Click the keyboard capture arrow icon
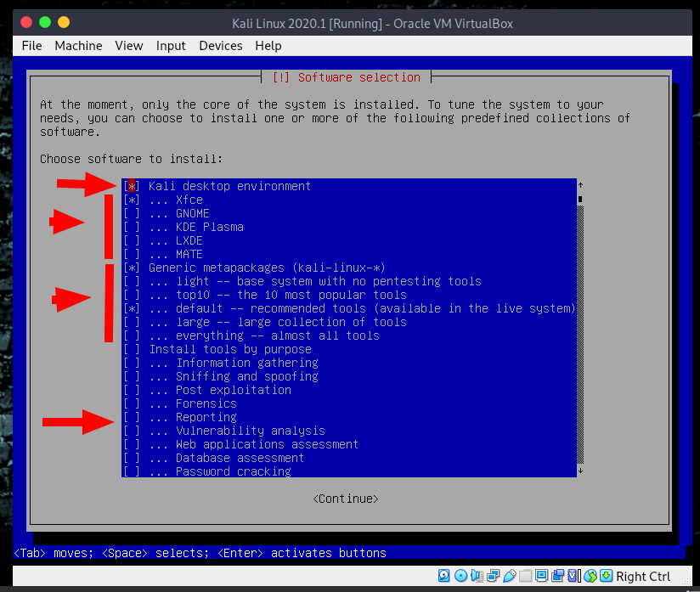Image resolution: width=700 pixels, height=592 pixels. click(x=607, y=576)
